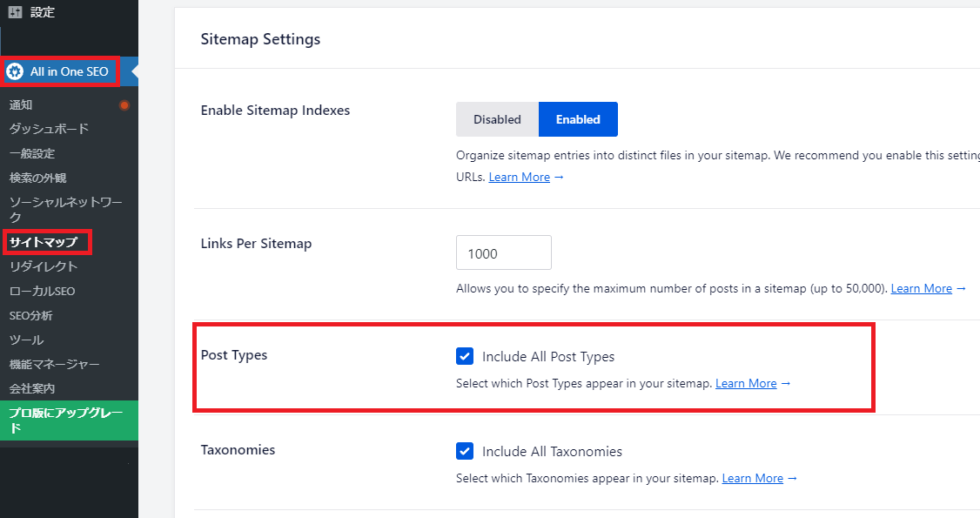Go to 一般設定 in sidebar
The image size is (980, 518).
click(32, 153)
